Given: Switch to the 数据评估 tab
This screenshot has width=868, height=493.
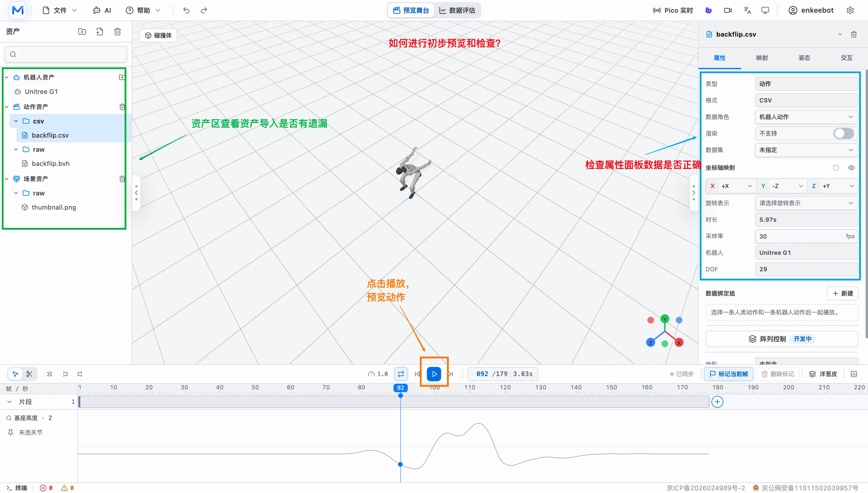Looking at the screenshot, I should (457, 11).
